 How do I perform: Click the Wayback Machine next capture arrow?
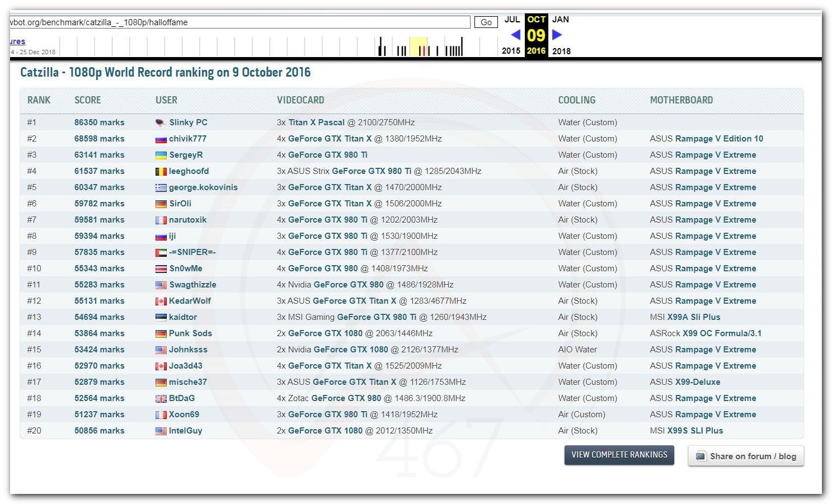(x=557, y=35)
